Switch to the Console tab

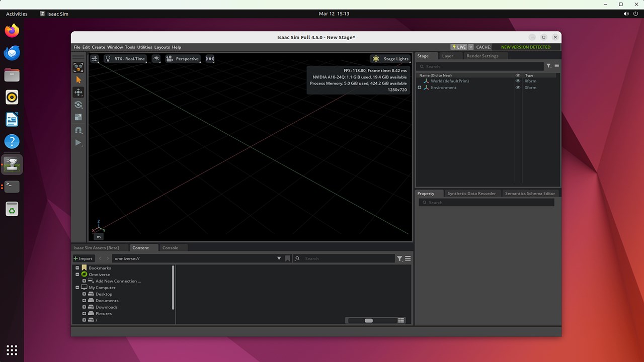(170, 248)
